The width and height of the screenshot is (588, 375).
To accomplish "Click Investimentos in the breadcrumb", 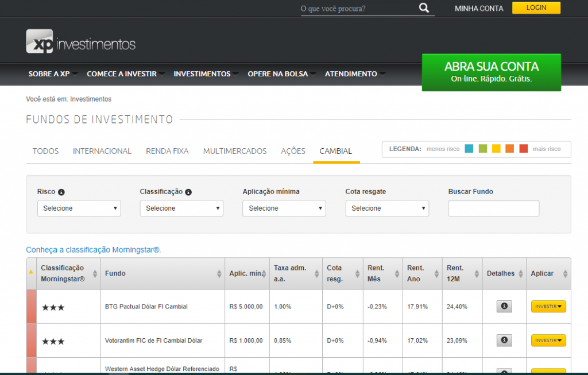I will point(91,99).
